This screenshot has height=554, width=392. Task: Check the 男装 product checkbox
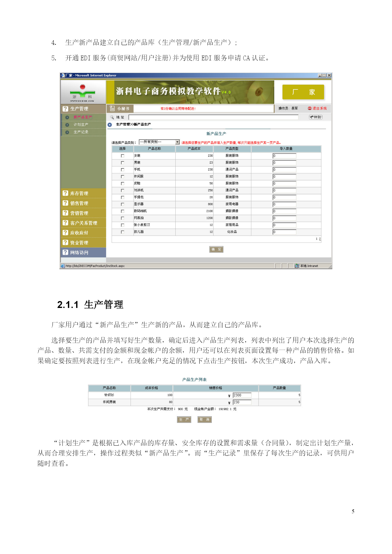pyautogui.click(x=123, y=163)
